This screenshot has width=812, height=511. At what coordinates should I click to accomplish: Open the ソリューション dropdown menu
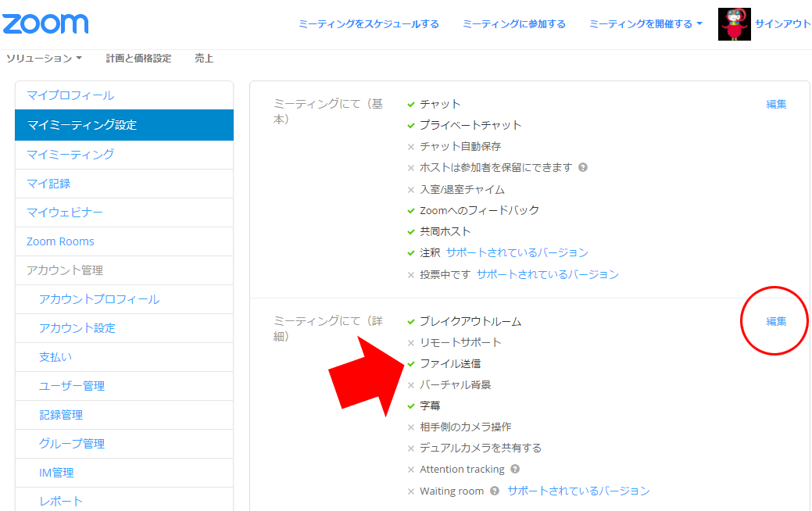coord(44,59)
